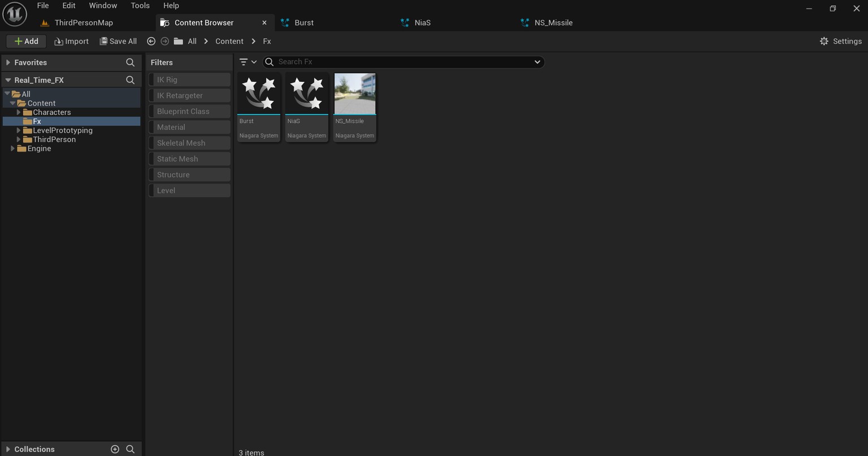Expand breadcrumb arrow after All
The width and height of the screenshot is (868, 456).
[206, 41]
